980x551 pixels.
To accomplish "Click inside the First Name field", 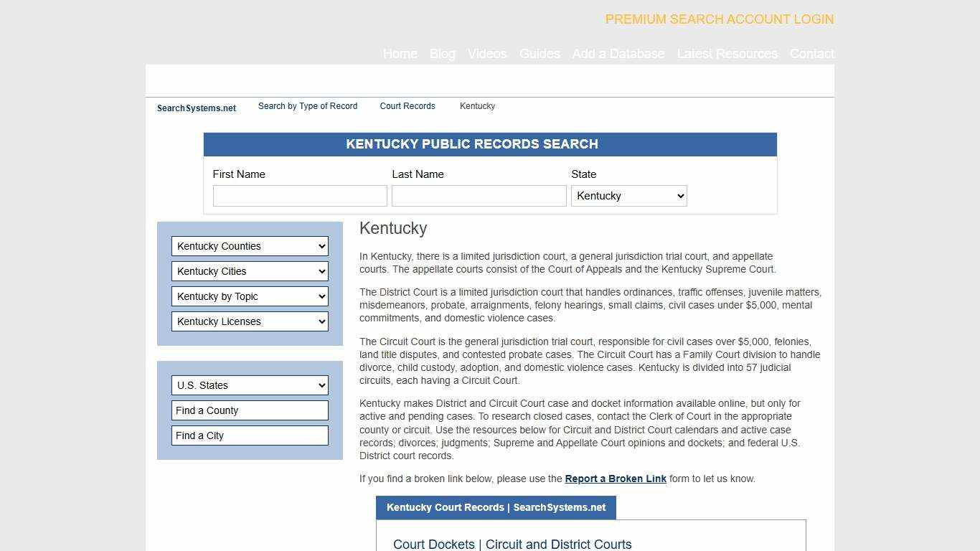I will 300,195.
